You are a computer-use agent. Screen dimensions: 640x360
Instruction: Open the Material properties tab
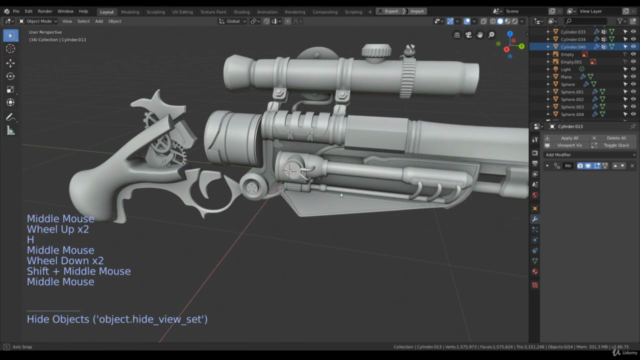click(x=535, y=271)
